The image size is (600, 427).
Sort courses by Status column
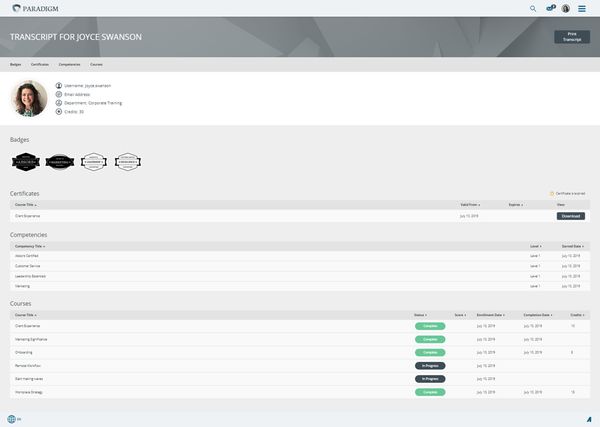point(420,314)
